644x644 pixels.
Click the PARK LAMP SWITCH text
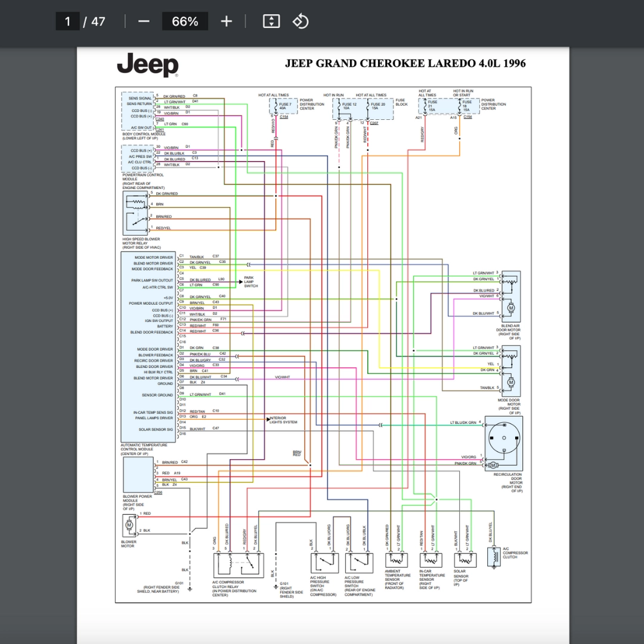tap(251, 281)
